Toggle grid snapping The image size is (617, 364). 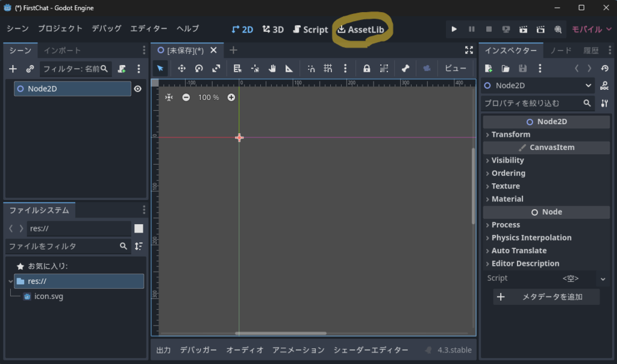(x=328, y=69)
